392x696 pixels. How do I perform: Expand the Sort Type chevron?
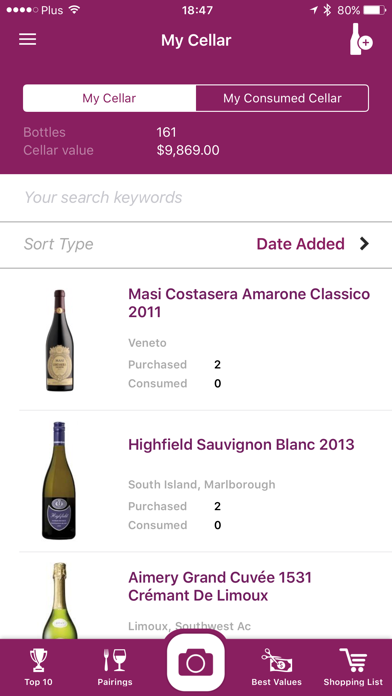[x=364, y=244]
